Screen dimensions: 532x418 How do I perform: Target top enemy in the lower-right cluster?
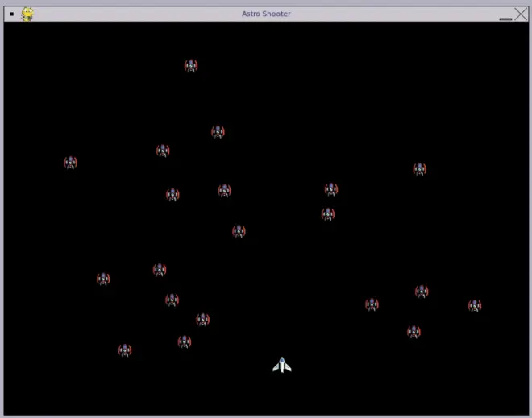[x=422, y=292]
